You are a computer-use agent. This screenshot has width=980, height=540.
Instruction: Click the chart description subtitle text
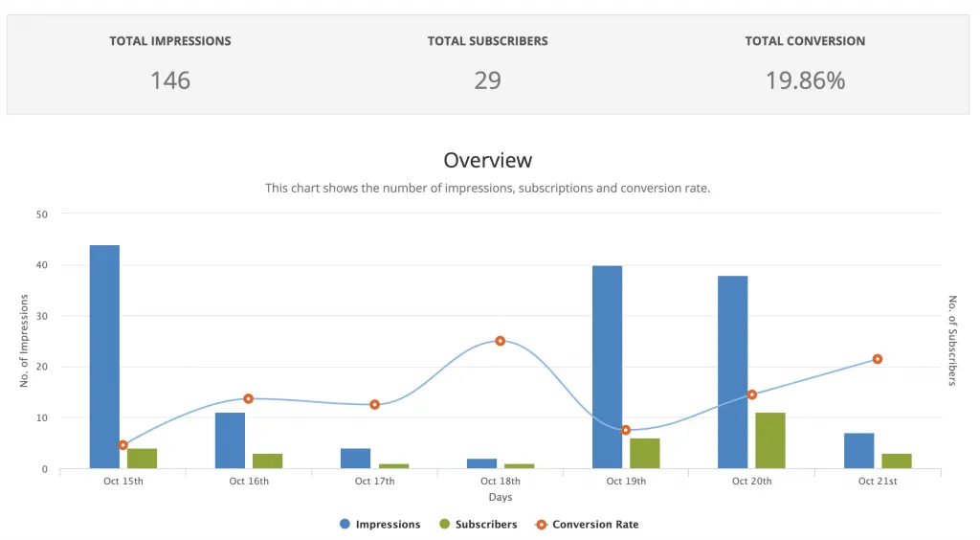point(487,188)
